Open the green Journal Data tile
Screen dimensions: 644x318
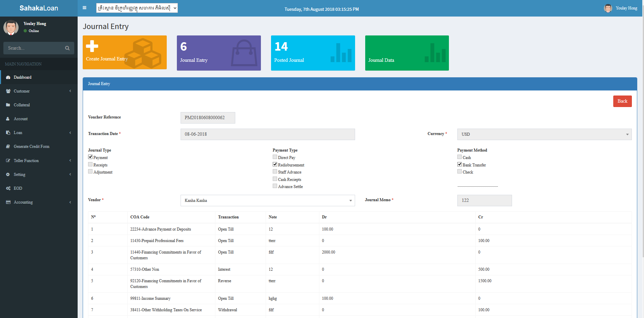[x=407, y=53]
